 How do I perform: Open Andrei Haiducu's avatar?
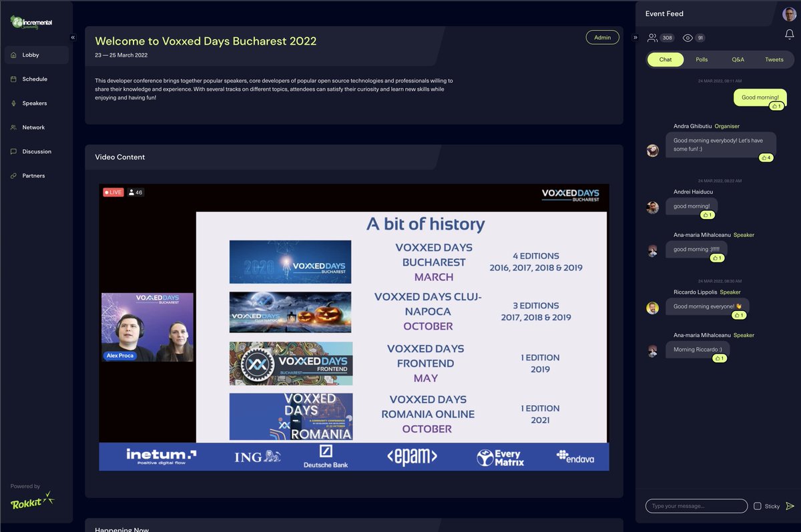point(653,208)
